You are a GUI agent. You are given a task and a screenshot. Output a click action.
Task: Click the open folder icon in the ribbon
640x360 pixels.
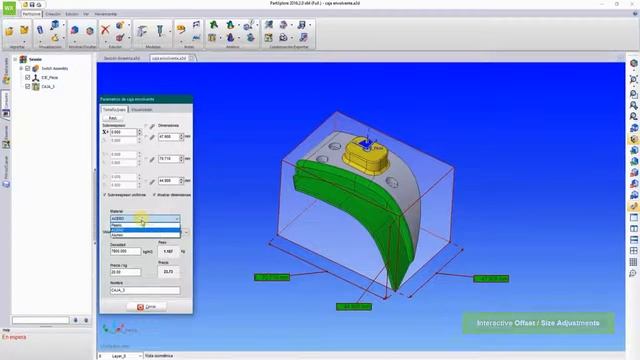pyautogui.click(x=9, y=31)
